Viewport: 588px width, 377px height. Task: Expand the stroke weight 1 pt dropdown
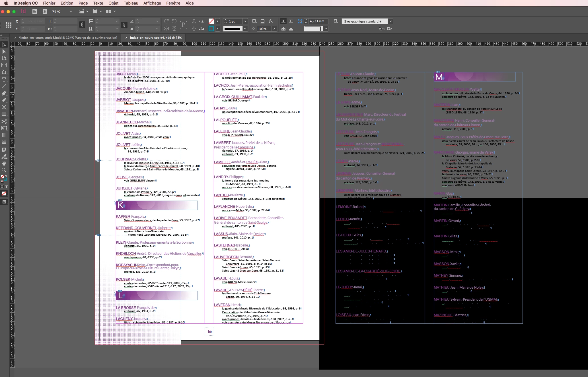click(245, 21)
